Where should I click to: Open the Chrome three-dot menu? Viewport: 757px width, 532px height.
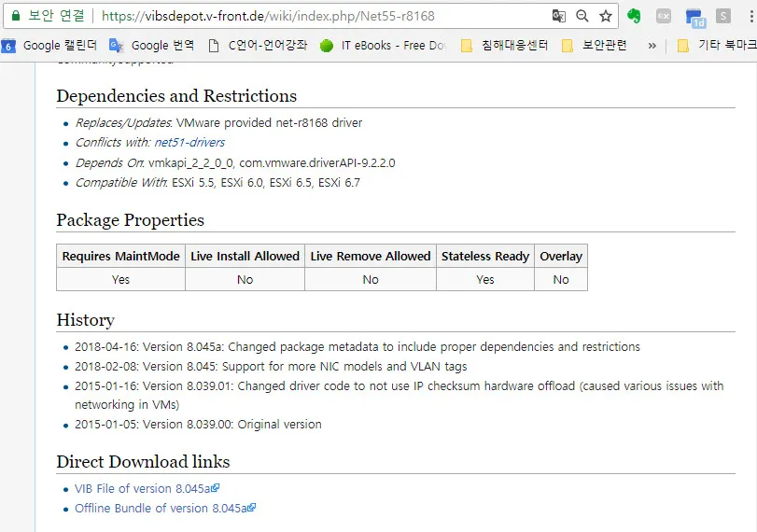point(750,16)
